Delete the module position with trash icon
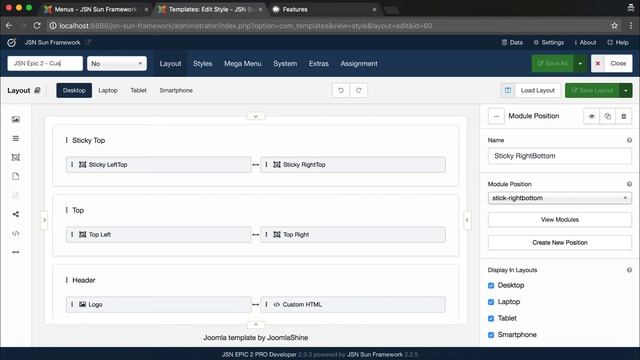Image resolution: width=640 pixels, height=360 pixels. [623, 116]
